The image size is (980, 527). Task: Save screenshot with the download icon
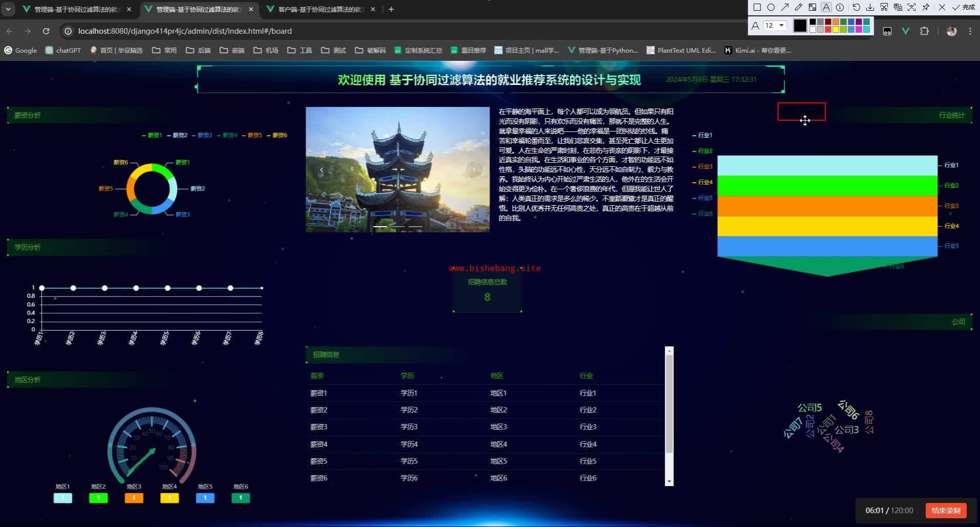[870, 7]
